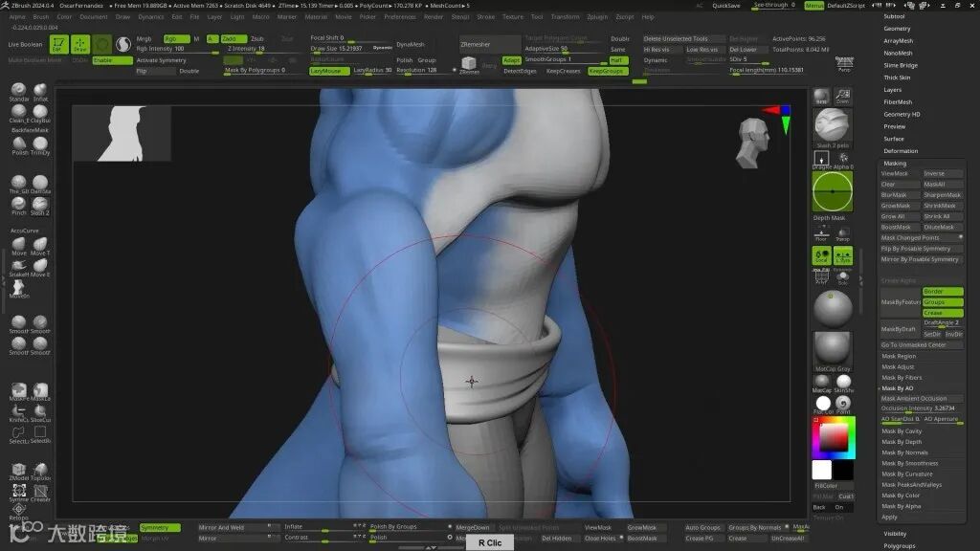Toggle the Half button
This screenshot has height=551, width=980.
617,60
